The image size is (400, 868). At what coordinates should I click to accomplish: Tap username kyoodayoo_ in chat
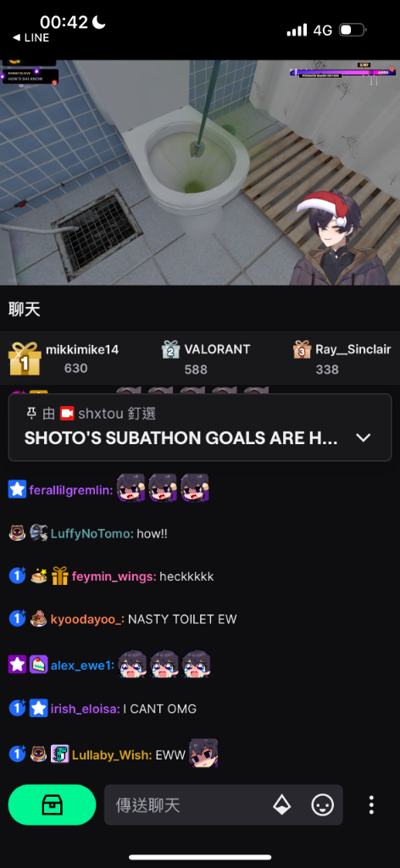pyautogui.click(x=87, y=619)
